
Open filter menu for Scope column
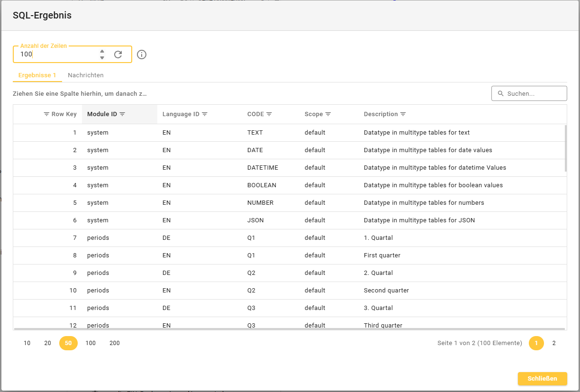pyautogui.click(x=328, y=114)
